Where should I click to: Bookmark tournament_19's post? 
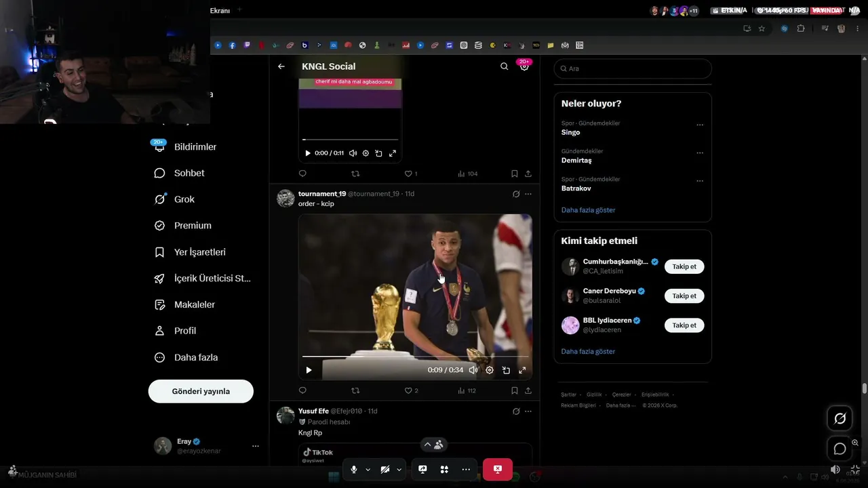click(515, 390)
